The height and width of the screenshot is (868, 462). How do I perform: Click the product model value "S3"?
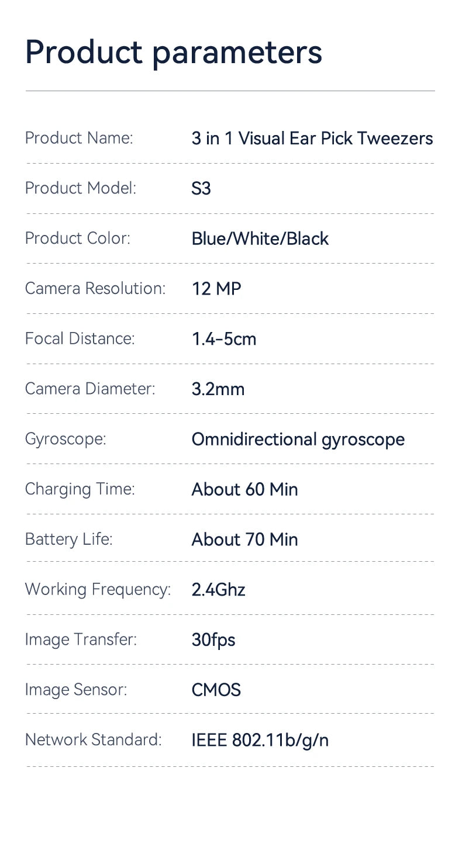pyautogui.click(x=201, y=189)
